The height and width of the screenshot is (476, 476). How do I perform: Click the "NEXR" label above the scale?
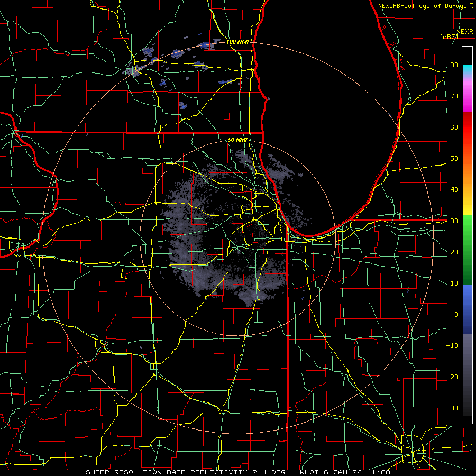click(x=465, y=31)
